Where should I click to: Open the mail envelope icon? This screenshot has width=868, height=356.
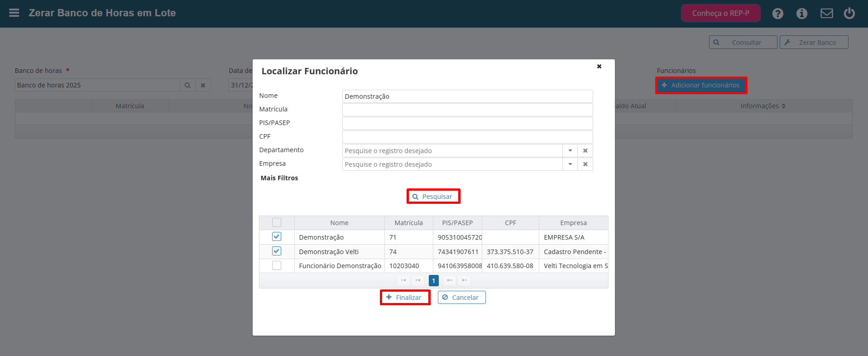(827, 14)
